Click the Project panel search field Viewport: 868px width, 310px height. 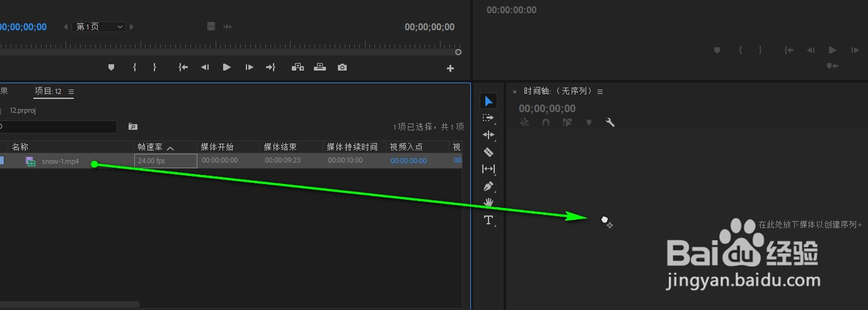click(58, 127)
